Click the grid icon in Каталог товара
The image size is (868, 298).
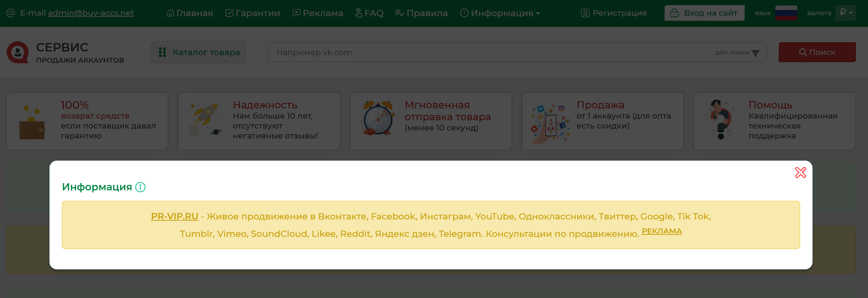pyautogui.click(x=162, y=52)
